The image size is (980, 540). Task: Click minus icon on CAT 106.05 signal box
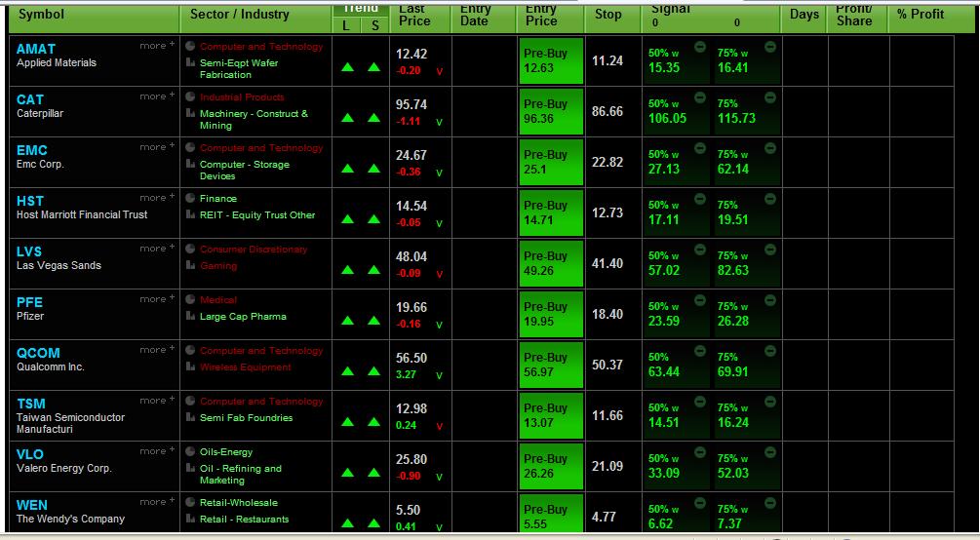[700, 97]
